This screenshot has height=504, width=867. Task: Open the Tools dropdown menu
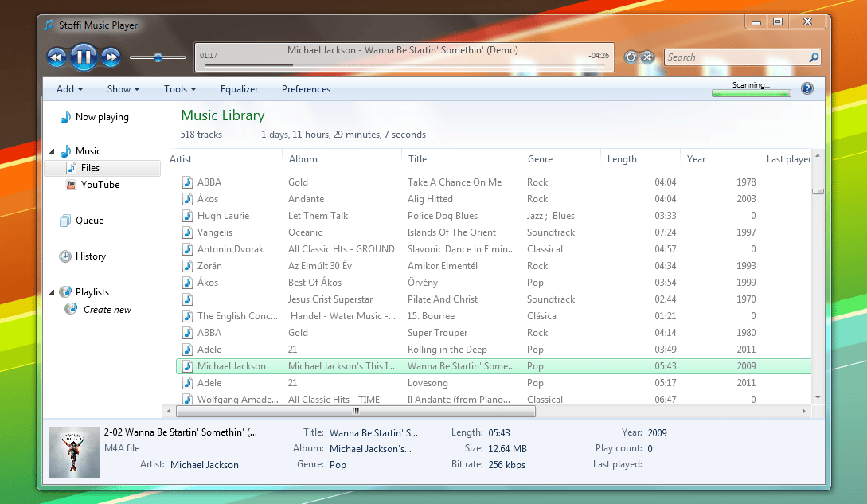pyautogui.click(x=180, y=89)
